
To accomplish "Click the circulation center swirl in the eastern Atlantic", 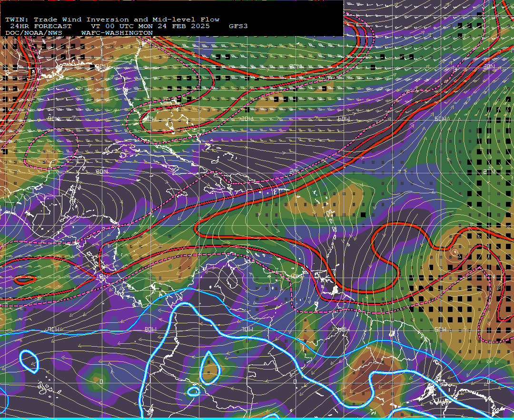I will [x=455, y=252].
